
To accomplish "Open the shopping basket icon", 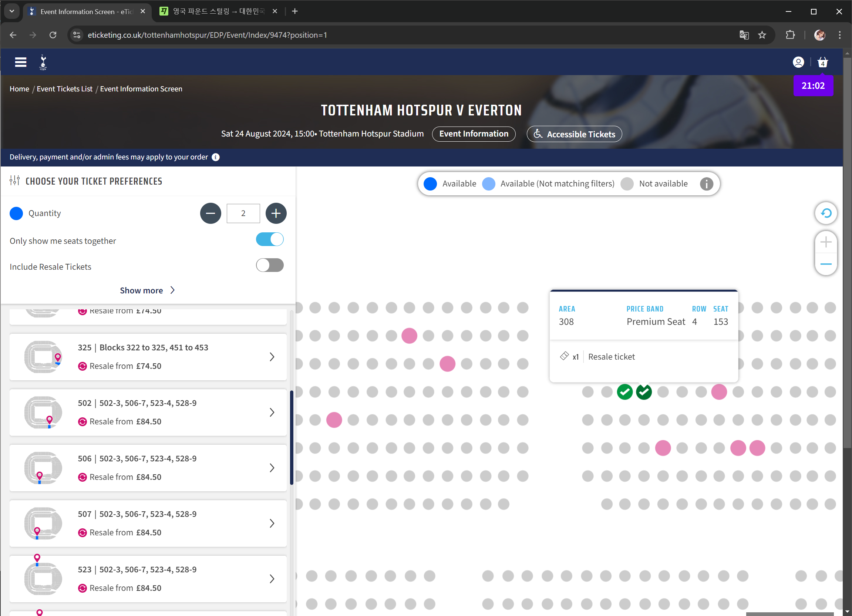I will [822, 62].
